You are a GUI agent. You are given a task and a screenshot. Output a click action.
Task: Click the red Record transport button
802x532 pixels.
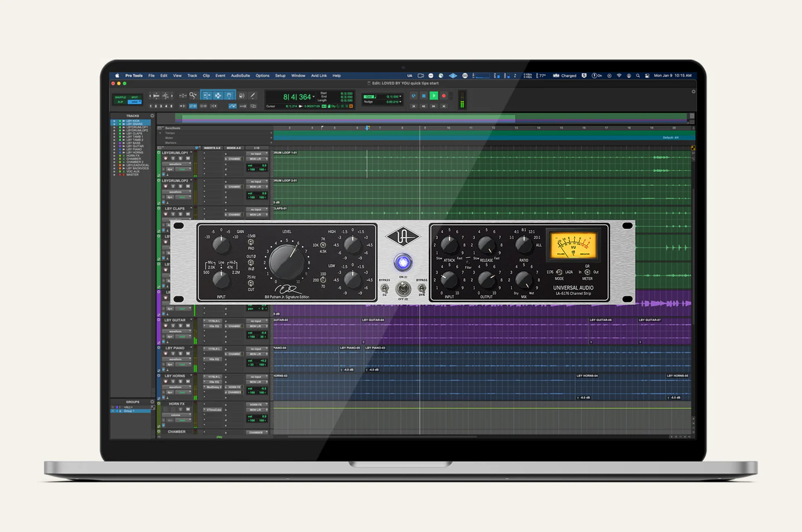tap(444, 96)
